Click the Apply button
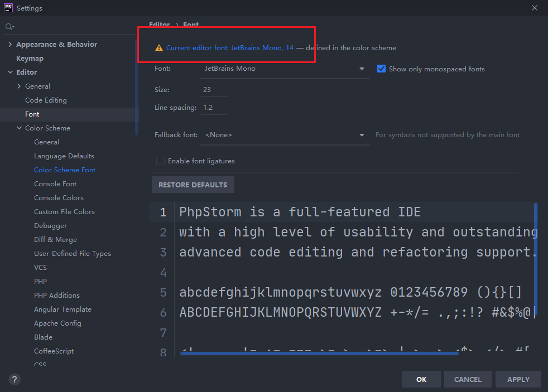Viewport: 548px width, 392px height. [x=518, y=379]
